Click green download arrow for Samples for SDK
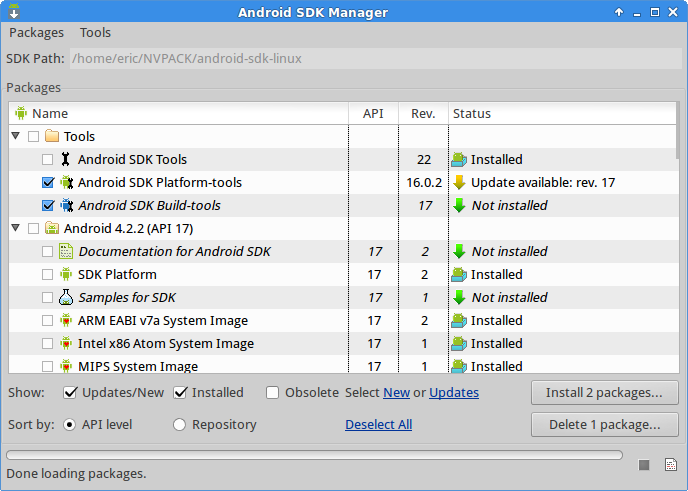The height and width of the screenshot is (491, 688). coord(459,297)
